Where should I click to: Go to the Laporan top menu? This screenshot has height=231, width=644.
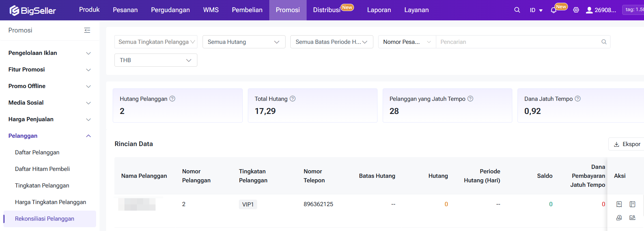pos(379,10)
